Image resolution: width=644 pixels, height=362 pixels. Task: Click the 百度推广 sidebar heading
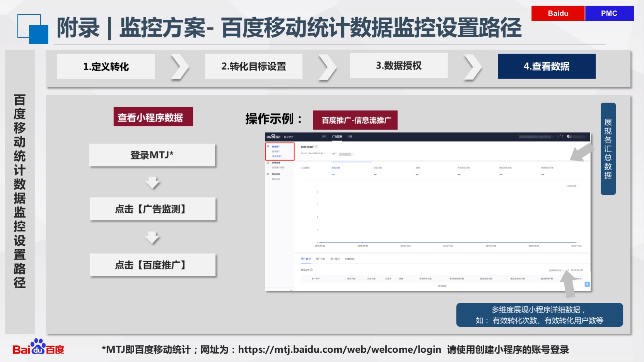pos(276,146)
